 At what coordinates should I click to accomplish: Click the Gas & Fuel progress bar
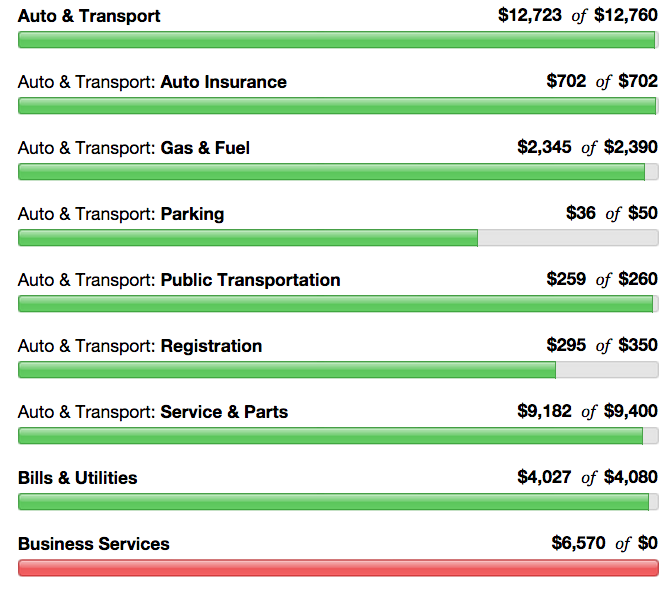(x=338, y=172)
